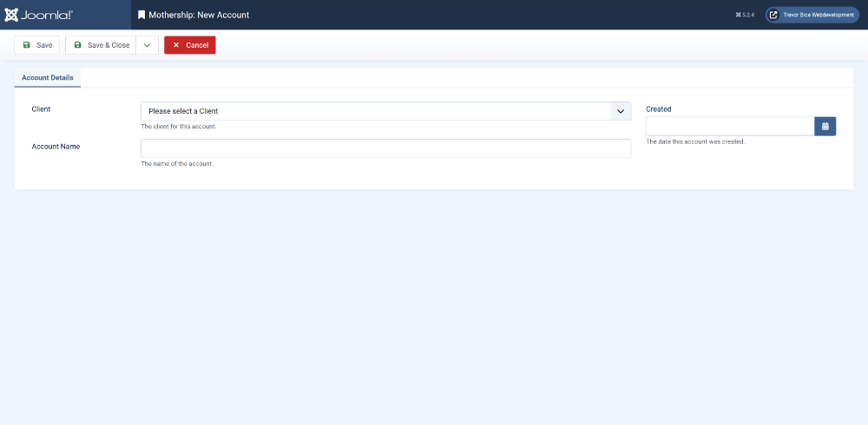This screenshot has width=868, height=425.
Task: Click 'The date this account was created.' hint
Action: tap(696, 141)
